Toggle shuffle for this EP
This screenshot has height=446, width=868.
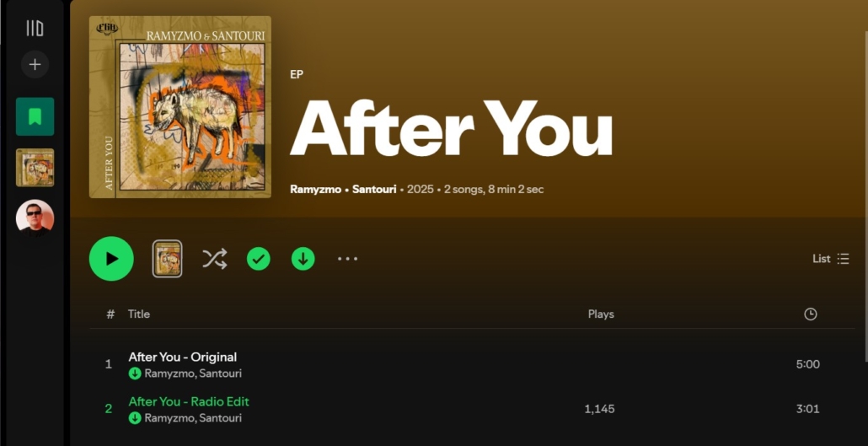coord(214,259)
